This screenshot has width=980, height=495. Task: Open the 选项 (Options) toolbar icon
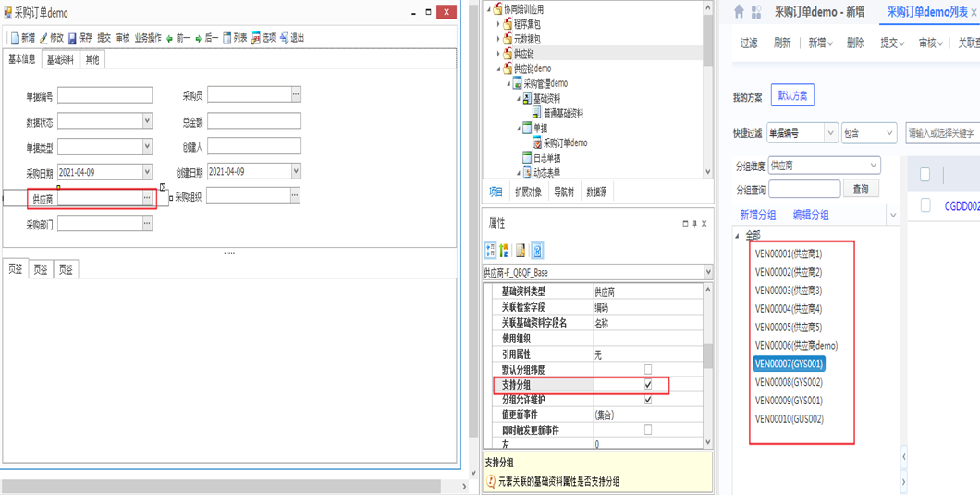tap(255, 38)
